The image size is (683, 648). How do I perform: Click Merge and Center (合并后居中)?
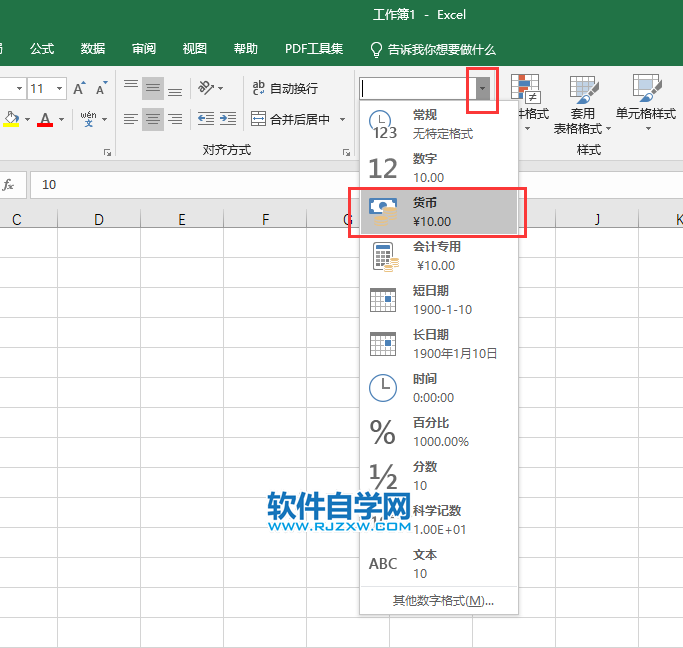pyautogui.click(x=291, y=119)
